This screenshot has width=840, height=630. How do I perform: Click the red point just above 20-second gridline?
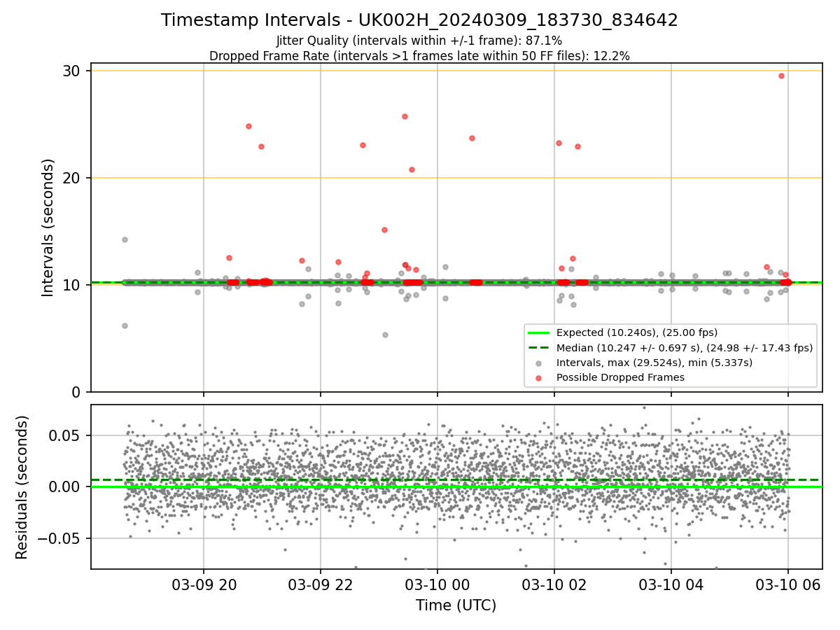coord(412,169)
